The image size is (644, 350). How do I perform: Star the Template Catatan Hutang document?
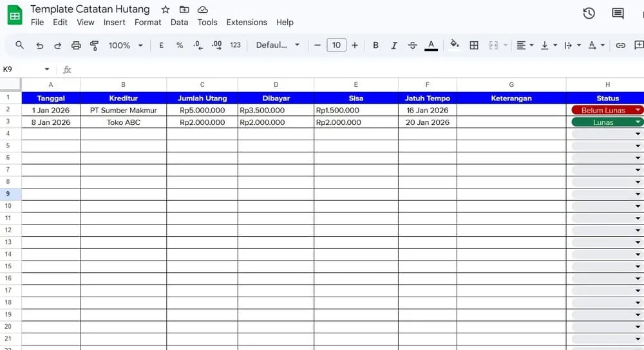tap(165, 10)
